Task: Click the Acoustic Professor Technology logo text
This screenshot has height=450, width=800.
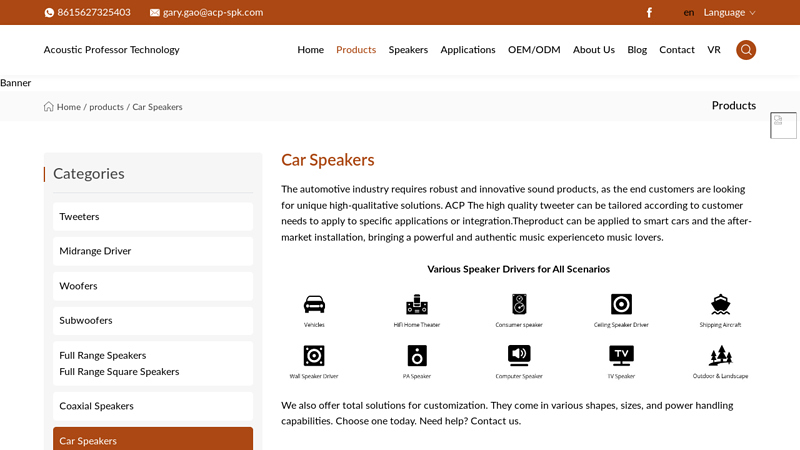Action: click(111, 49)
